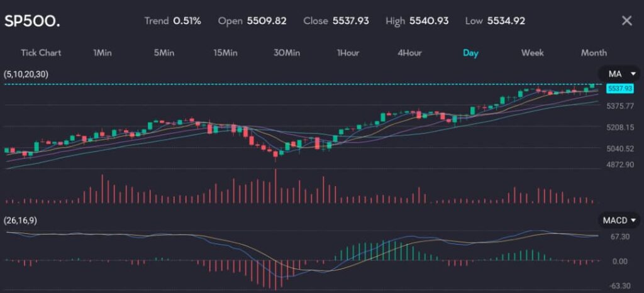This screenshot has height=293, width=644.
Task: Click the SP500. symbol title
Action: tap(31, 21)
